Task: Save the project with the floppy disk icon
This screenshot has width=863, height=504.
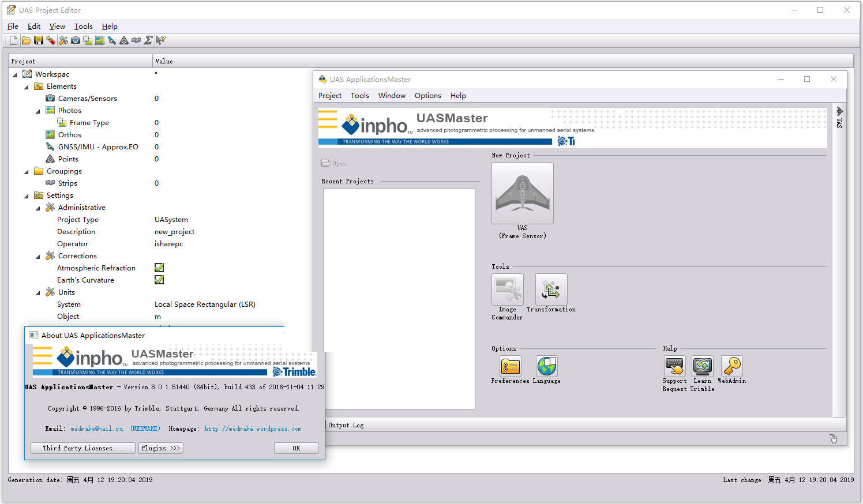Action: click(x=39, y=40)
